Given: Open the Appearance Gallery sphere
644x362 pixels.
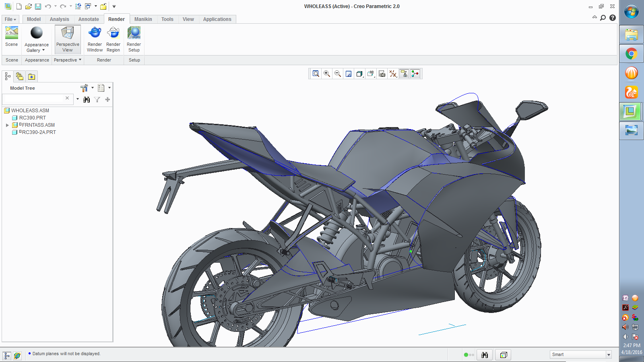Looking at the screenshot, I should click(x=37, y=33).
